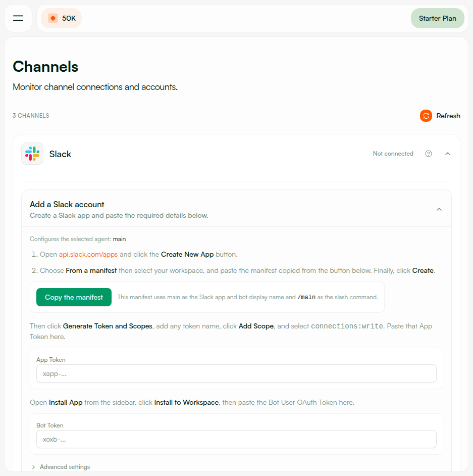473x476 pixels.
Task: Open the navigation hamburger menu
Action: 18,18
